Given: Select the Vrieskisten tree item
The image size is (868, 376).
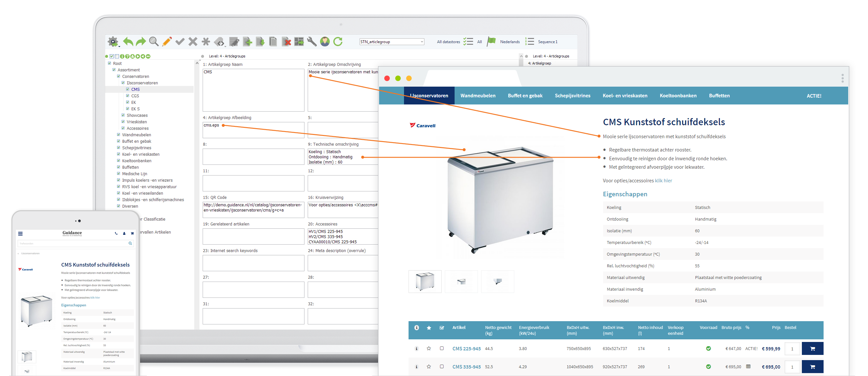Looking at the screenshot, I should click(137, 122).
